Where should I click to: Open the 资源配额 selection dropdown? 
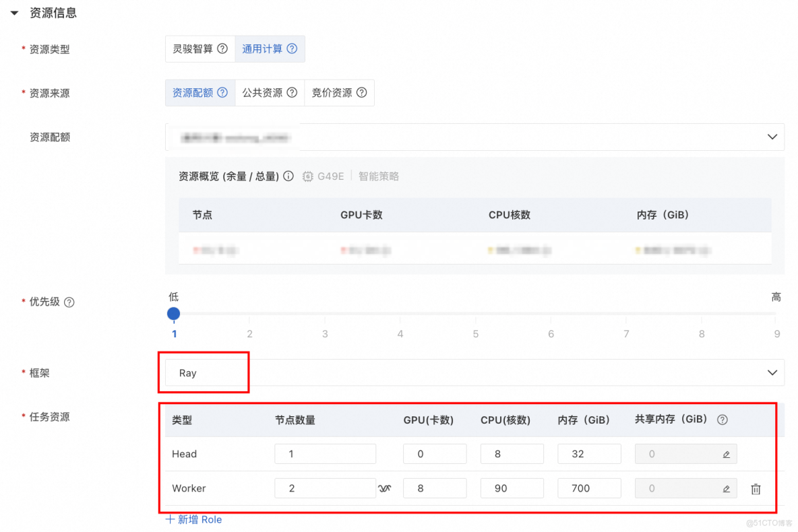(772, 136)
